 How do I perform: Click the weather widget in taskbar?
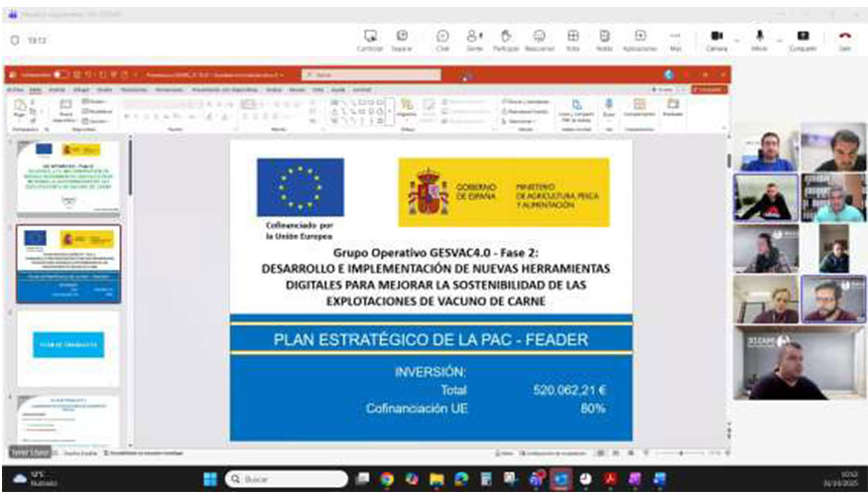[x=35, y=479]
